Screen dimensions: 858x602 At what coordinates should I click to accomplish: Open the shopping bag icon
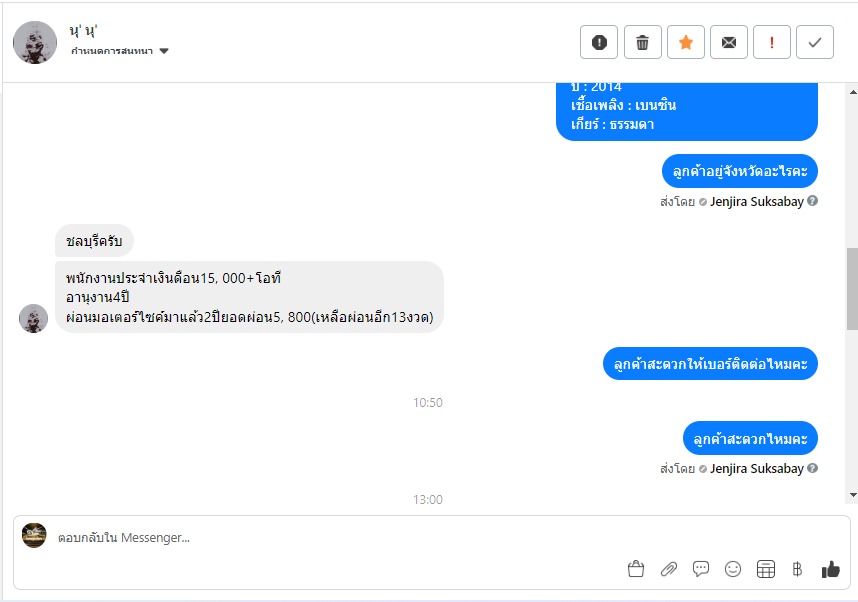tap(636, 569)
